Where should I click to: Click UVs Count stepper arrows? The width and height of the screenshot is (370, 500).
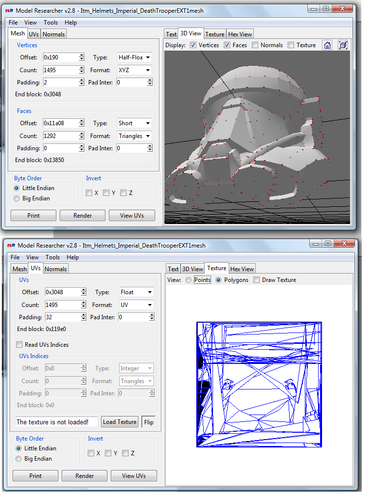(84, 305)
